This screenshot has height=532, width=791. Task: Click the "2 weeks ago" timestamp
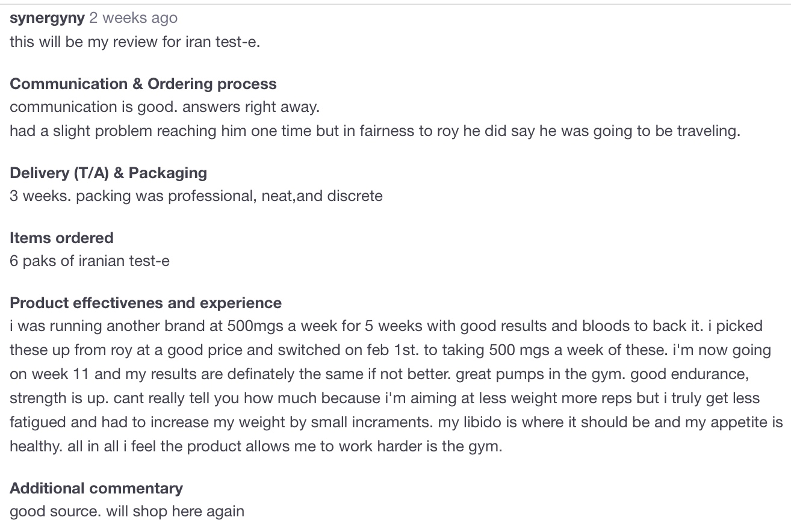pos(133,18)
